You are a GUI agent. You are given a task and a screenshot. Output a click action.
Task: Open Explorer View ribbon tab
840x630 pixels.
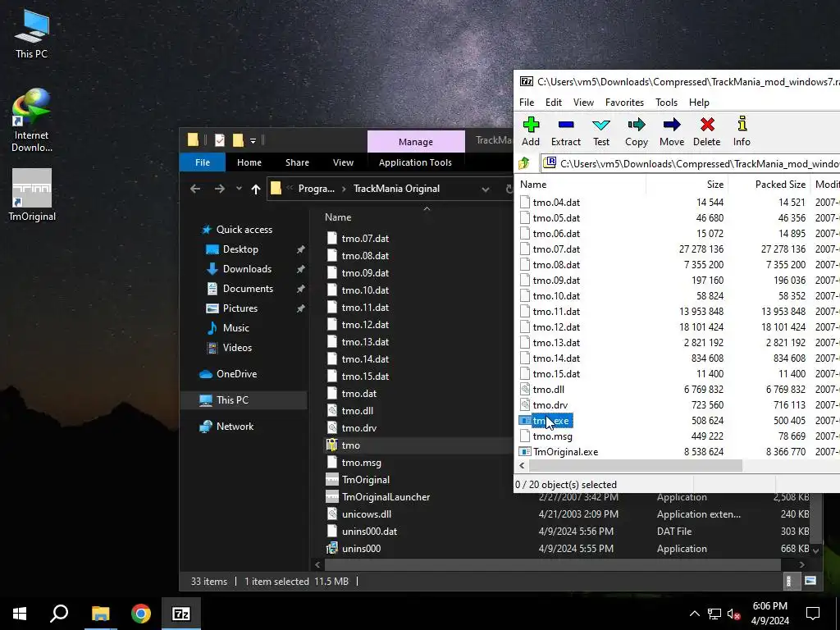(x=343, y=162)
